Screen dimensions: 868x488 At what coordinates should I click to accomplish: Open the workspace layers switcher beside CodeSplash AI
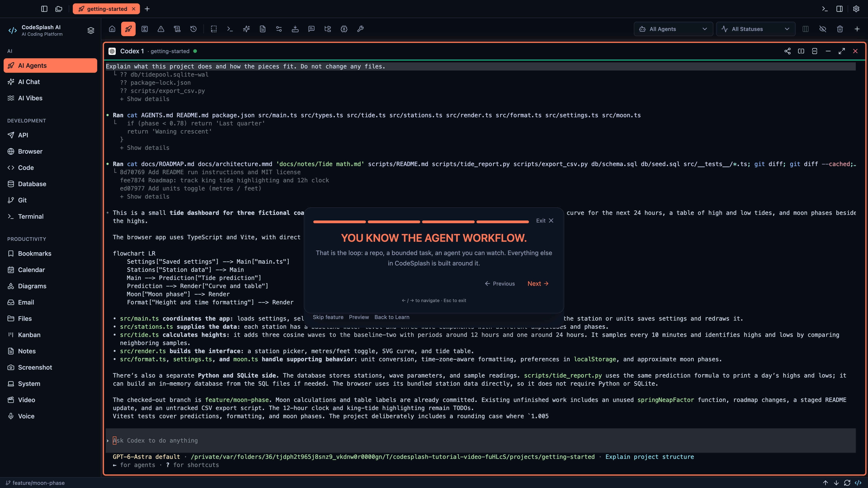tap(91, 31)
